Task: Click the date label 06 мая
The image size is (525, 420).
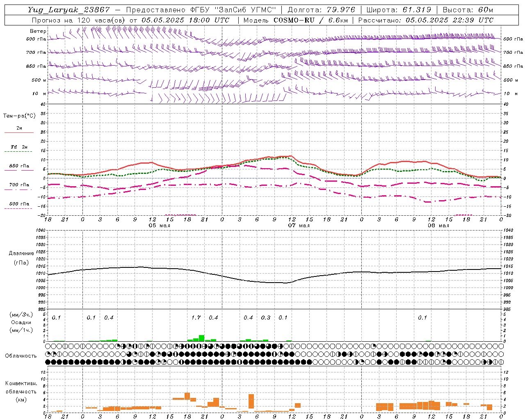Action: pyautogui.click(x=159, y=226)
